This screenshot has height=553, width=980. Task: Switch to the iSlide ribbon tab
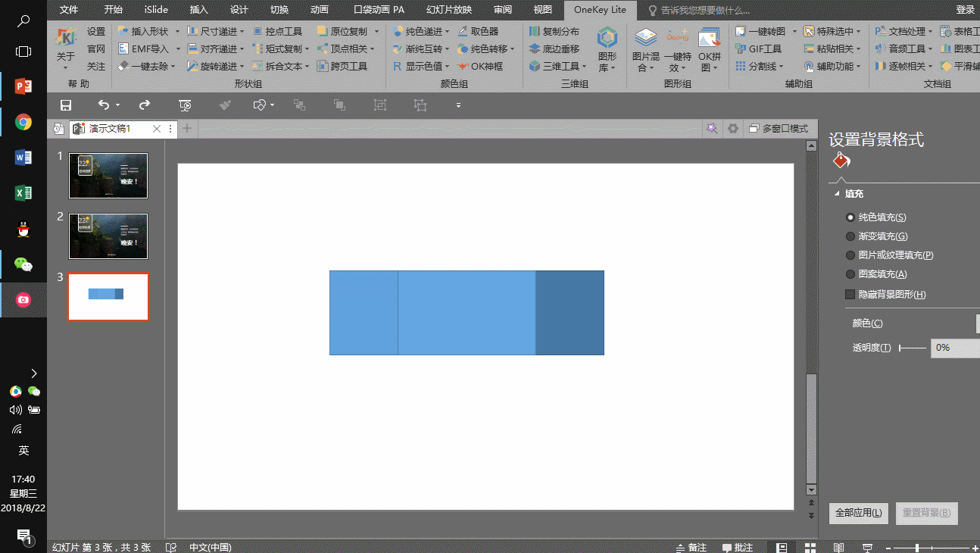(x=156, y=10)
